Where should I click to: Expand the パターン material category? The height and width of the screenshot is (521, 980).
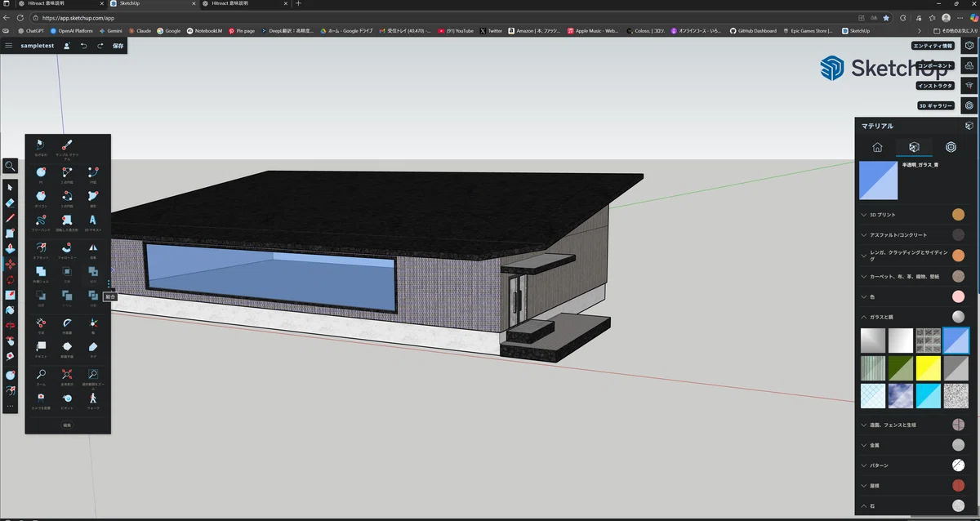coord(914,465)
